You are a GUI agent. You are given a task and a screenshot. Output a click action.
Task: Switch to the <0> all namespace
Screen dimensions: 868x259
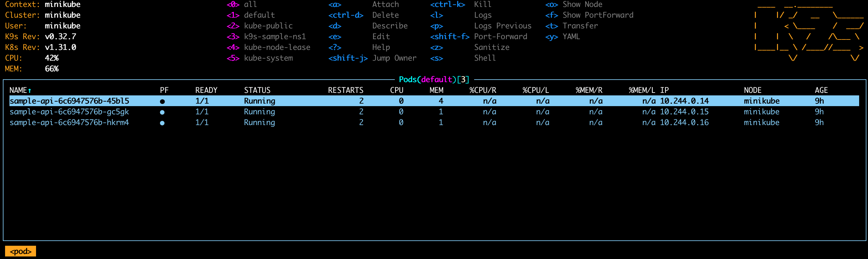[x=241, y=4]
